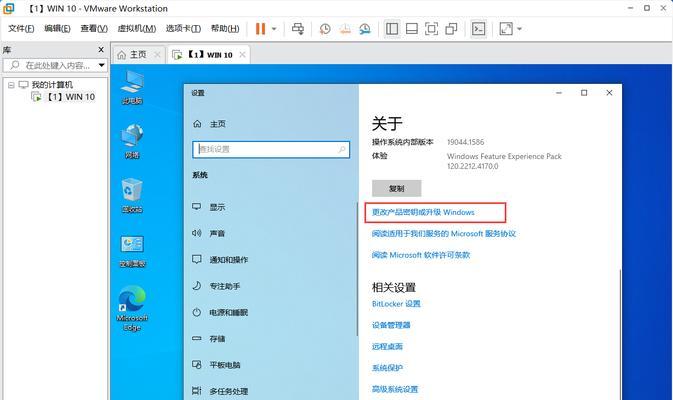Click the About page vertical scrollbar
The height and width of the screenshot is (400, 673).
[x=620, y=335]
